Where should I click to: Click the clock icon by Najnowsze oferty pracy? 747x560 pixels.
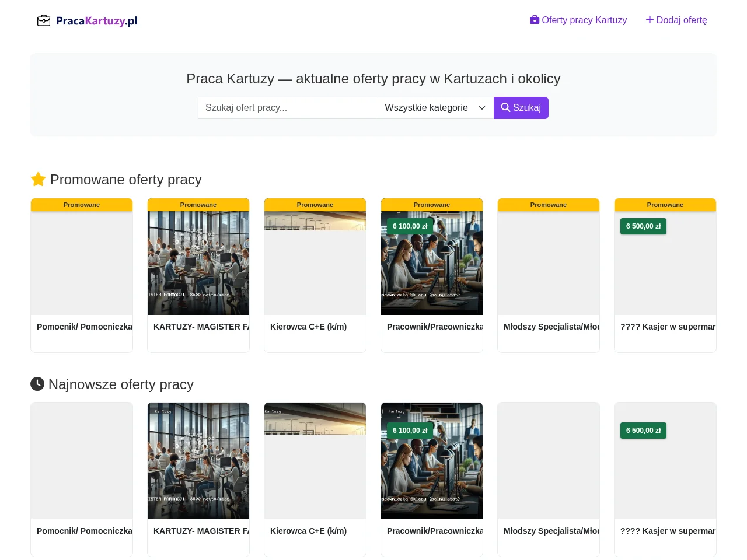37,384
